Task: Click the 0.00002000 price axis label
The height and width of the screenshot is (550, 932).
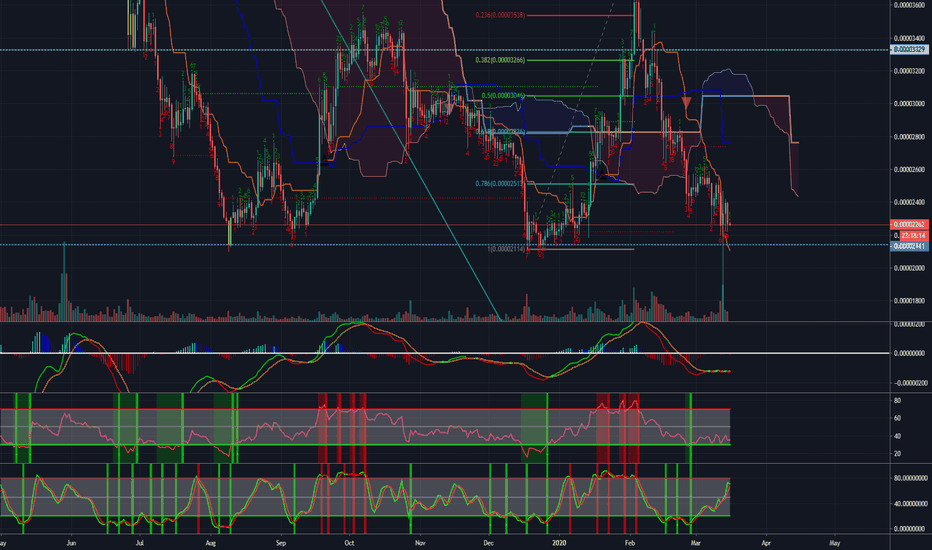Action: click(x=909, y=268)
